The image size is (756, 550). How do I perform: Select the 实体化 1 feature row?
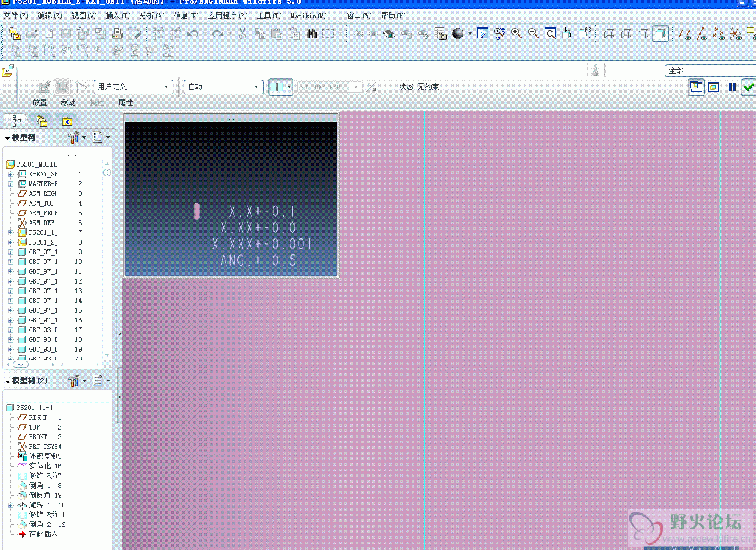tap(40, 466)
